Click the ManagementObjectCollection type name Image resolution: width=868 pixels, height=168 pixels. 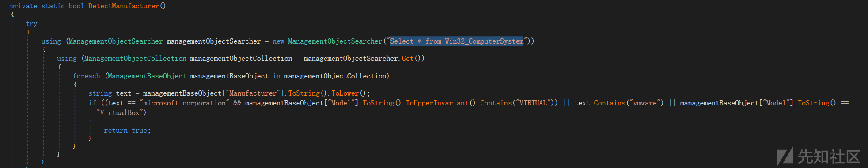[x=135, y=58]
